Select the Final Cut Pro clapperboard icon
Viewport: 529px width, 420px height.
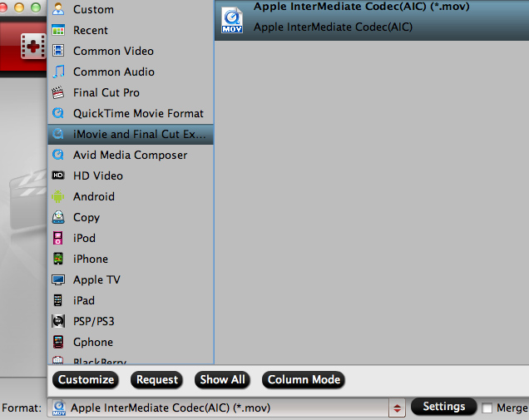point(58,93)
